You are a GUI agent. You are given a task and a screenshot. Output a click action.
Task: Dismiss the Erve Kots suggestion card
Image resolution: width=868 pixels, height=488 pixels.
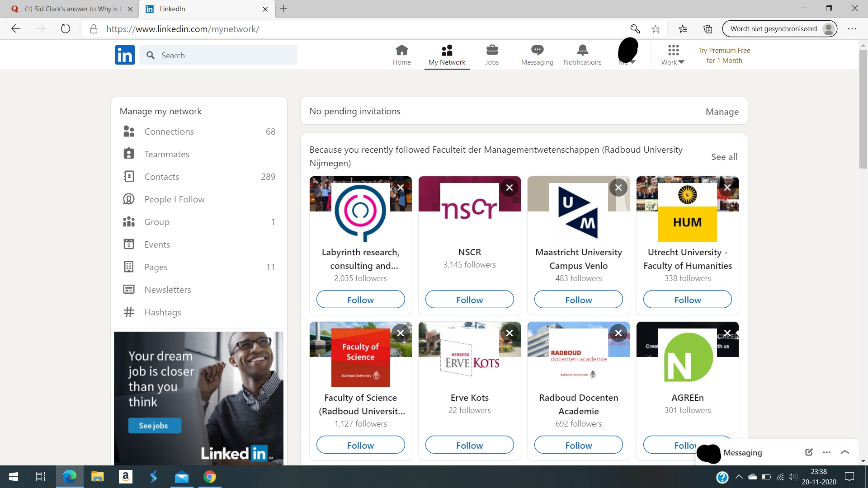click(x=509, y=333)
